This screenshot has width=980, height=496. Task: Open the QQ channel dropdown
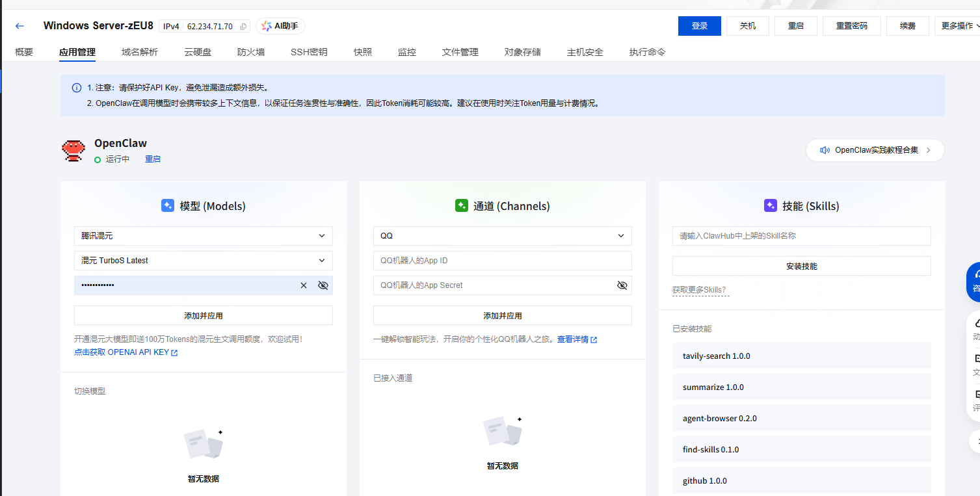pyautogui.click(x=503, y=236)
